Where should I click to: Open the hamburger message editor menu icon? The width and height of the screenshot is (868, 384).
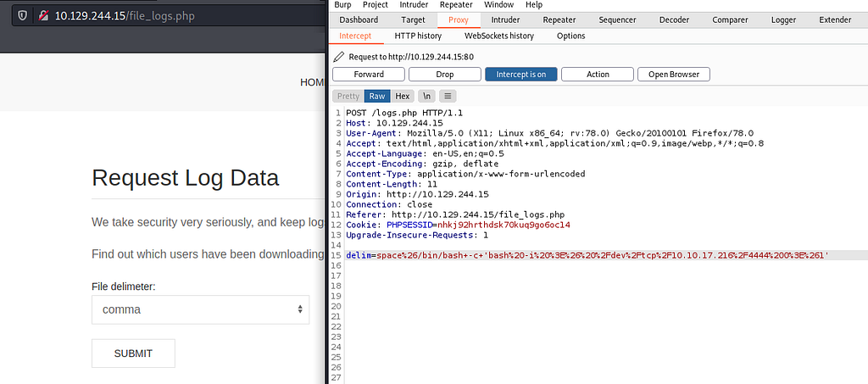click(x=448, y=97)
